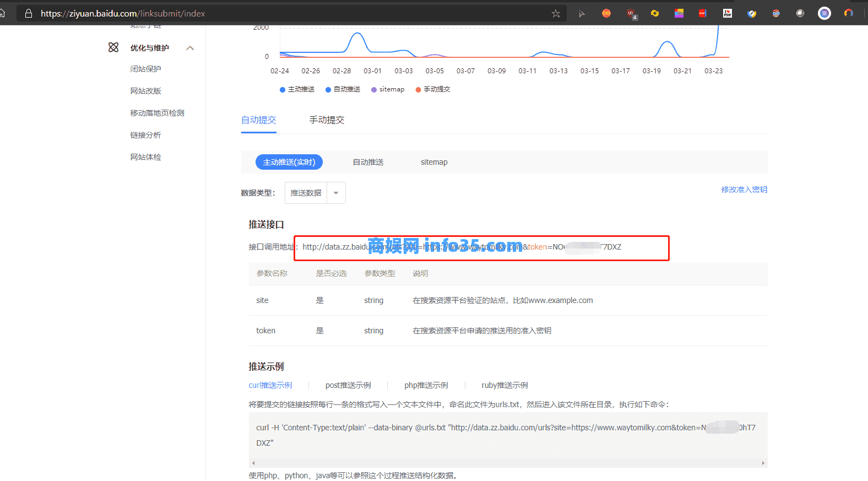Screen dimensions: 868x481
Task: Click the gray circle extension icon
Action: [800, 13]
